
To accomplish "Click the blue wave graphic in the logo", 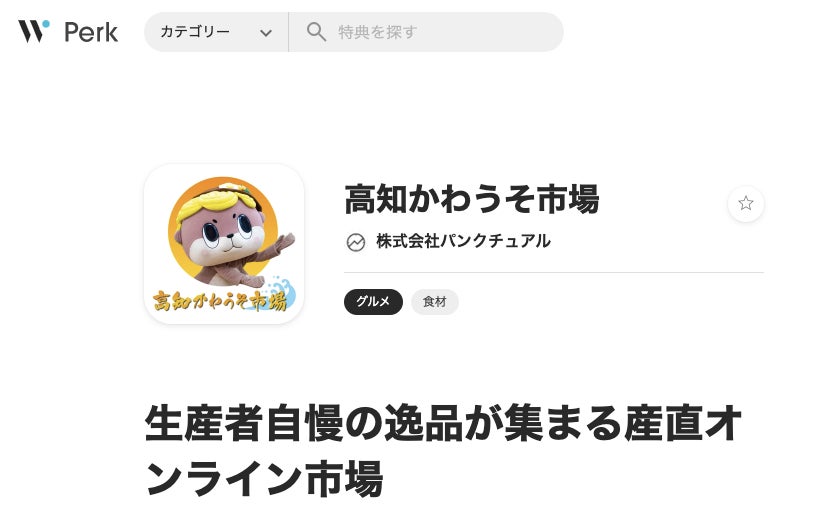I will [x=280, y=291].
